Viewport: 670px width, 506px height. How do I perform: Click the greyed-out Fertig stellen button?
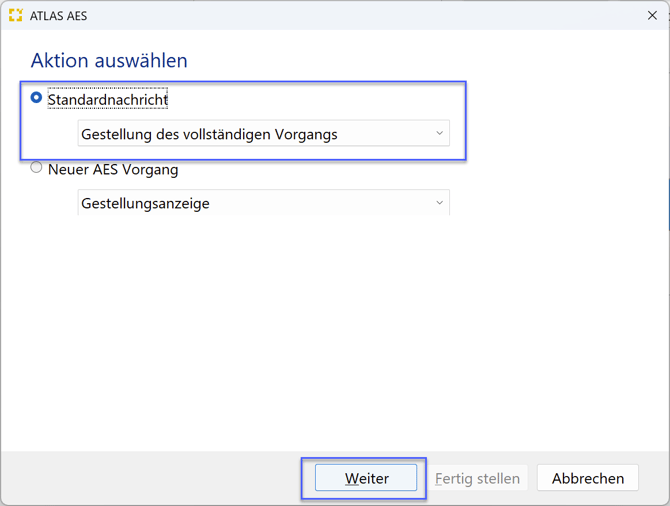click(477, 478)
